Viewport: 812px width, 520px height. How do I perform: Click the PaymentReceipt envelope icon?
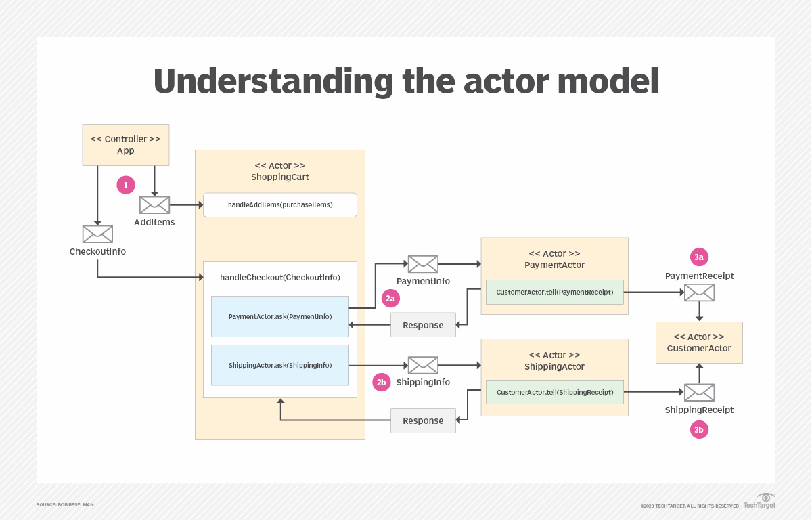tap(699, 292)
